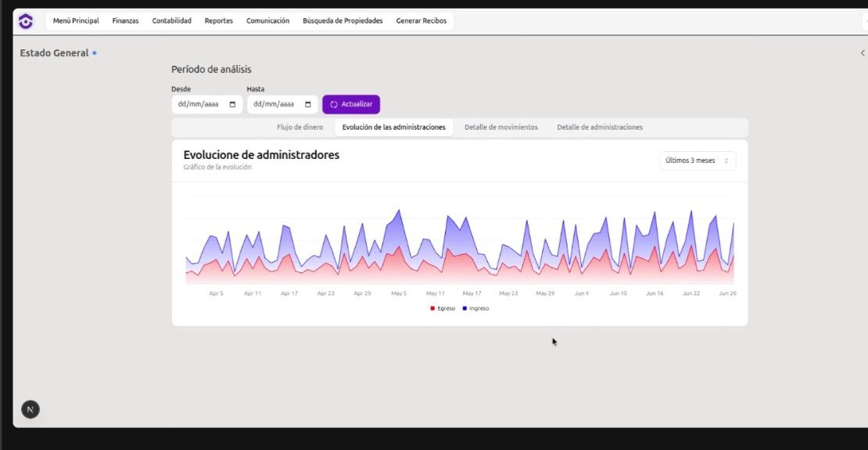
Task: Click the red Egreso legend swatch
Action: pyautogui.click(x=432, y=308)
